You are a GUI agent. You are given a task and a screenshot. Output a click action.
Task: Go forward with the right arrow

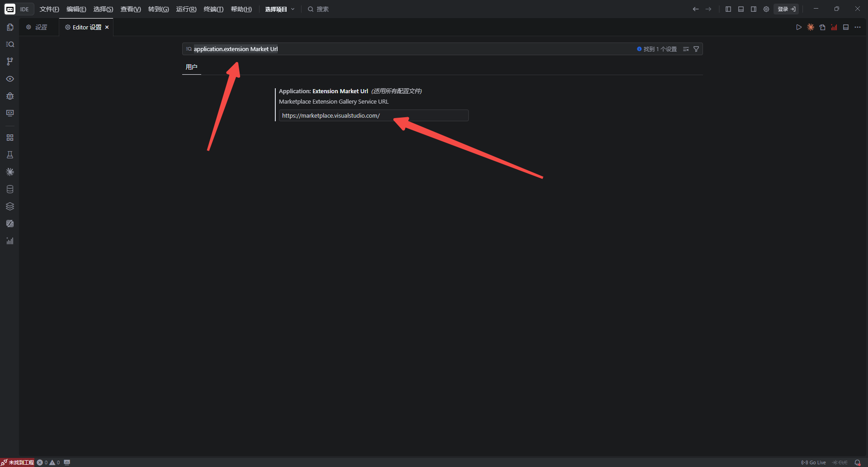708,9
